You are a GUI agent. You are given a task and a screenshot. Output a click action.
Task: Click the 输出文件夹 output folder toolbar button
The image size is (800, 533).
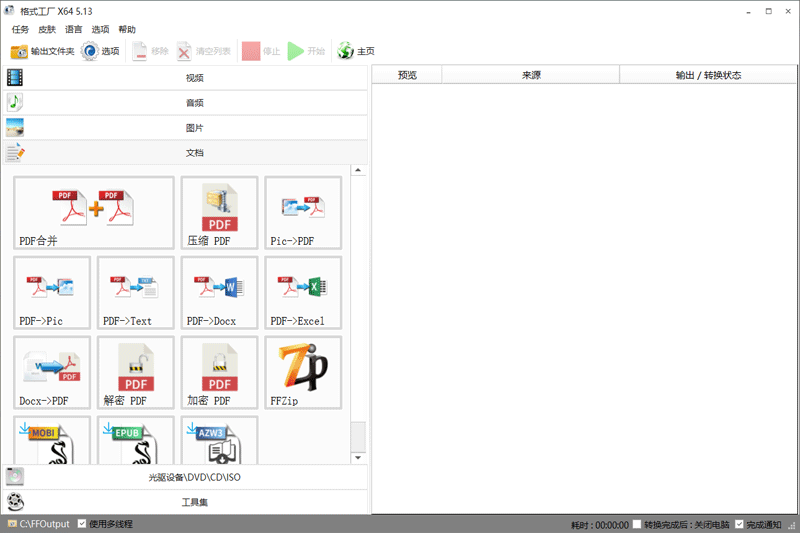pyautogui.click(x=42, y=51)
